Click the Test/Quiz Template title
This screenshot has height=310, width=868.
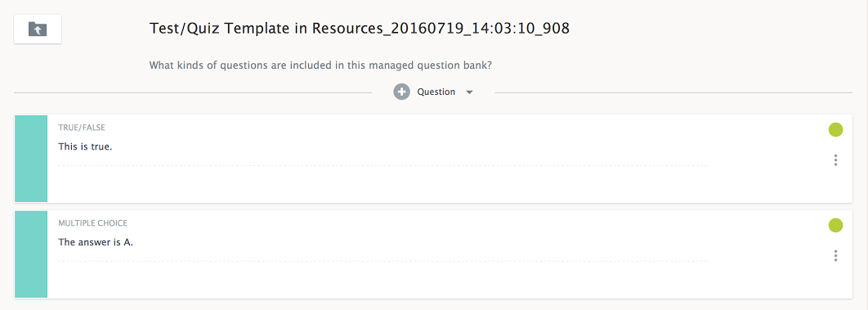tap(360, 29)
